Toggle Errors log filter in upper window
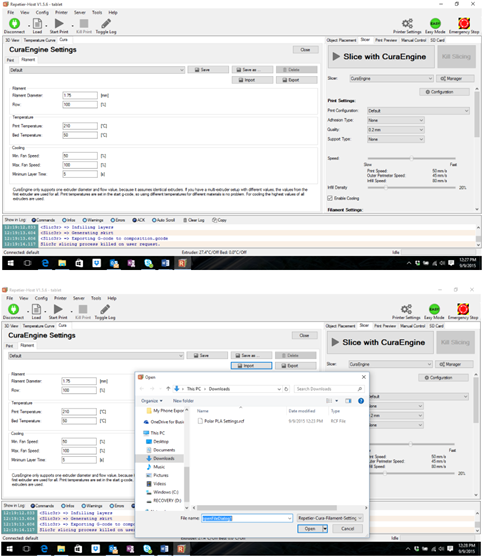 point(112,220)
